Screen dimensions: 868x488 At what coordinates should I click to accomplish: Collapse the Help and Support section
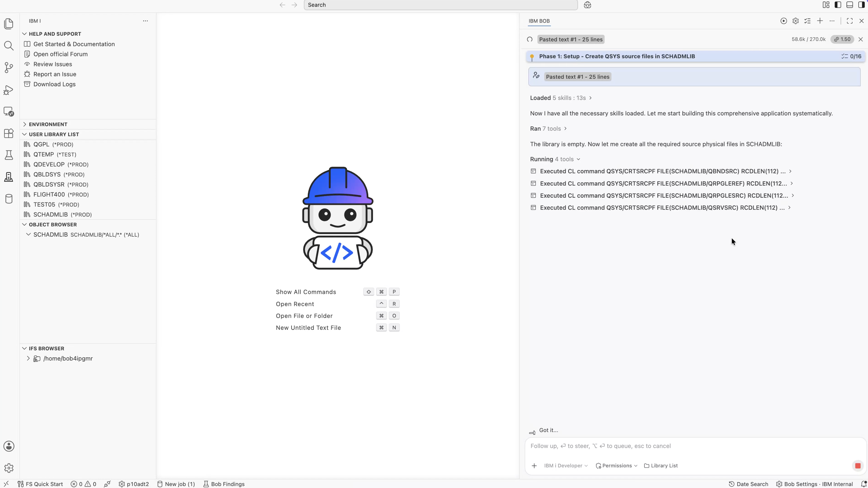pos(24,34)
